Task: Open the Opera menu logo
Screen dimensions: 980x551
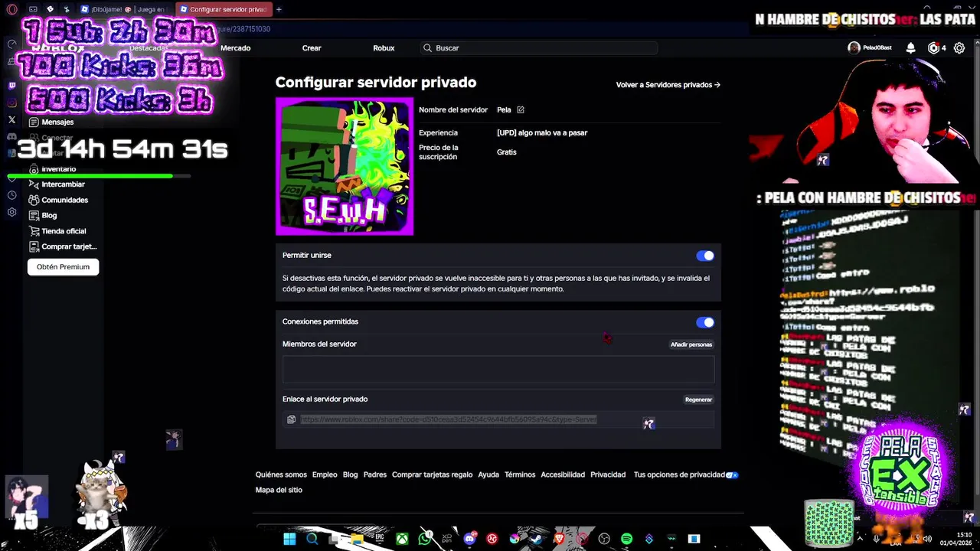Action: pyautogui.click(x=11, y=9)
